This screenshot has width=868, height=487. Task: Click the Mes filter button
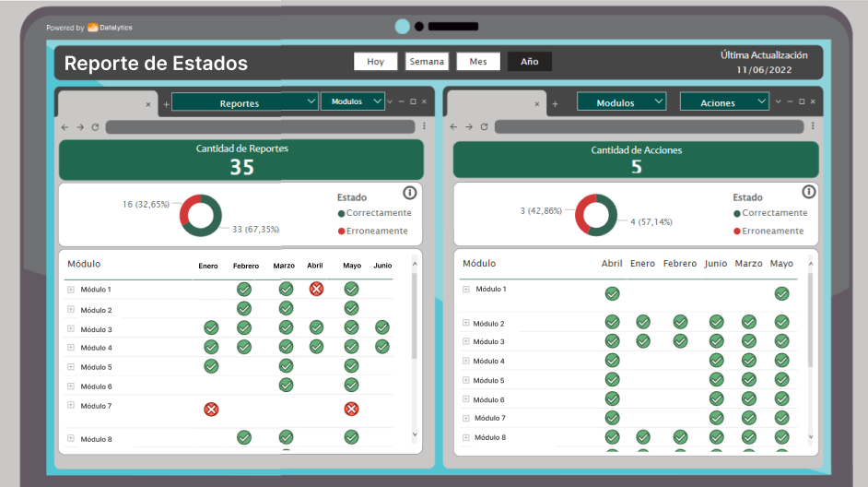[x=478, y=62]
